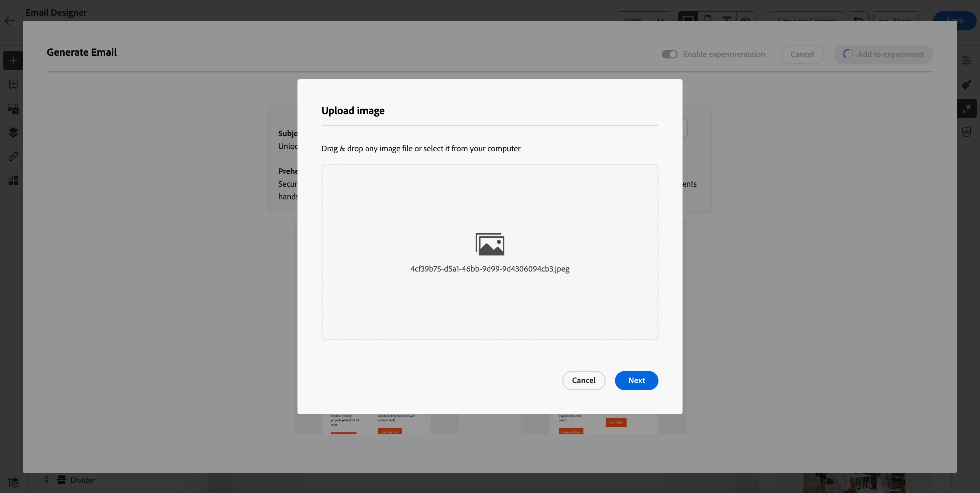Open the Add components plus icon in the left sidebar

pyautogui.click(x=13, y=60)
